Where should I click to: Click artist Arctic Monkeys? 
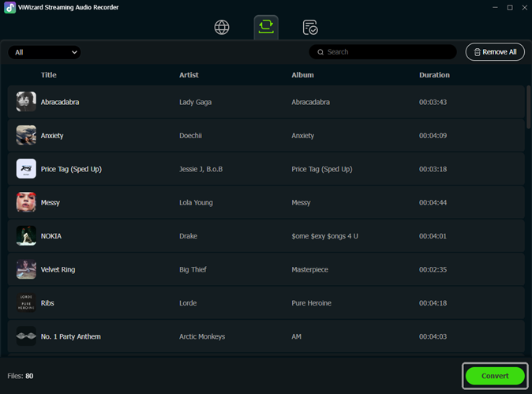click(x=202, y=336)
